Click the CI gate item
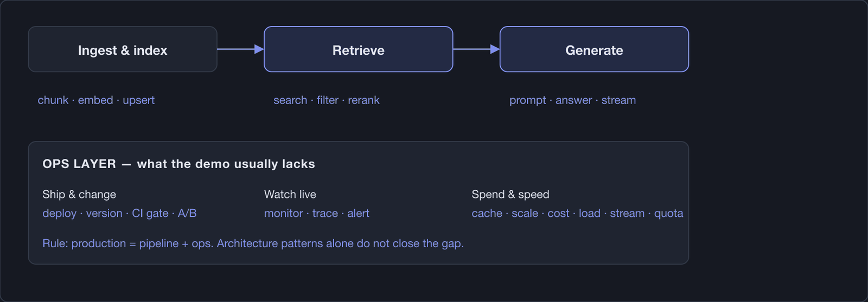 [150, 214]
